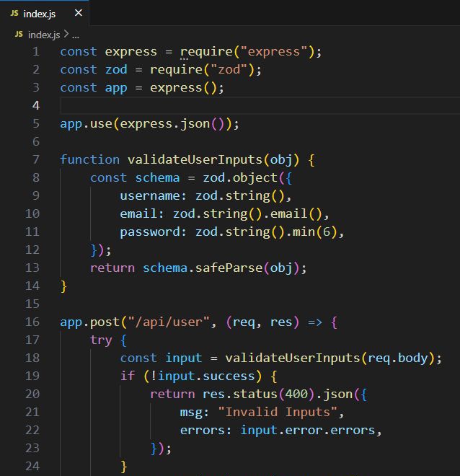The image size is (460, 476).
Task: Click 'msg:' property on line 21
Action: (195, 413)
